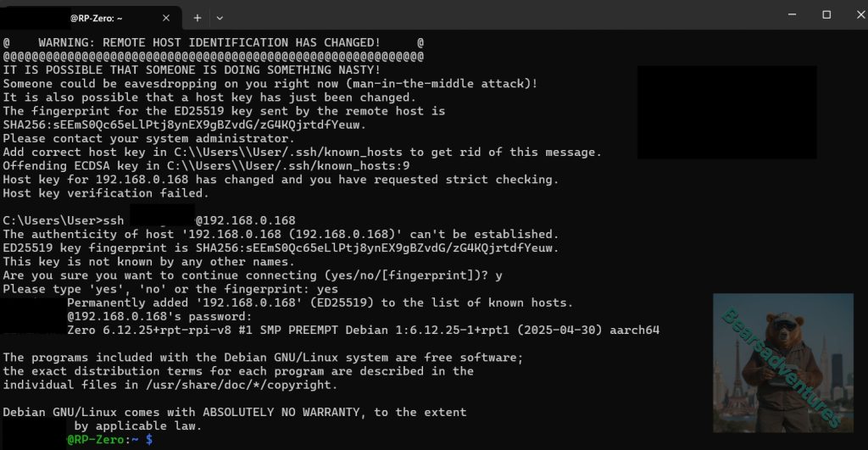
Task: Minimize the terminal window
Action: coord(787,15)
